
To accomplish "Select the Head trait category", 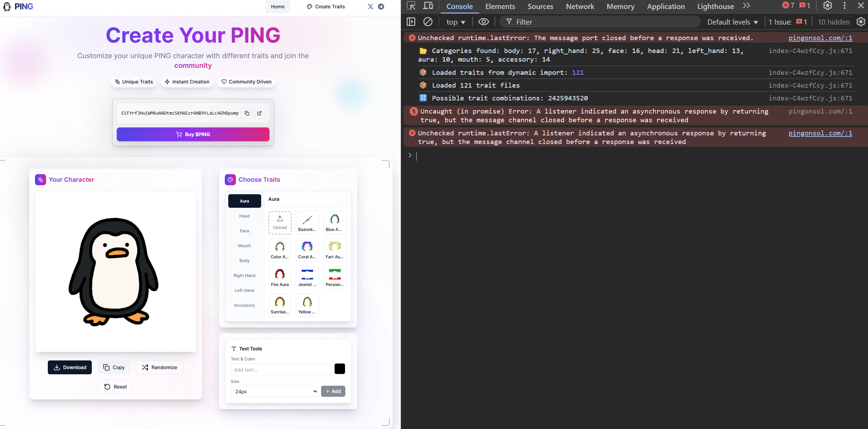I will (245, 216).
